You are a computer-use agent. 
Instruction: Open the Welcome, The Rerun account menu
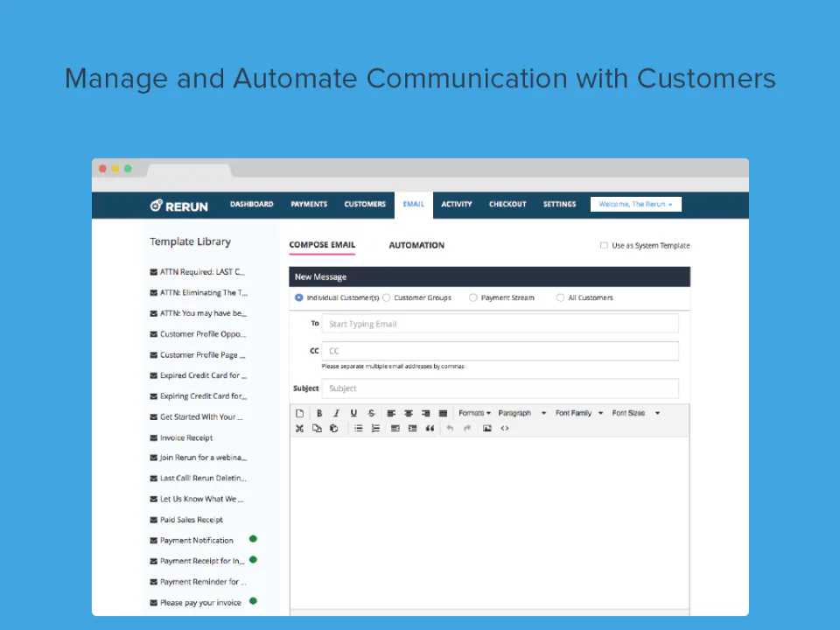(x=636, y=204)
